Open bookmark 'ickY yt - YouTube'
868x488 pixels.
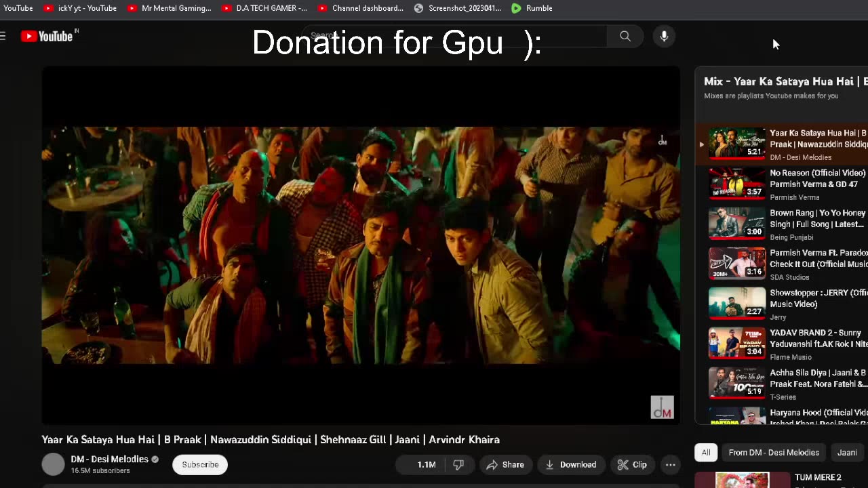tap(80, 8)
